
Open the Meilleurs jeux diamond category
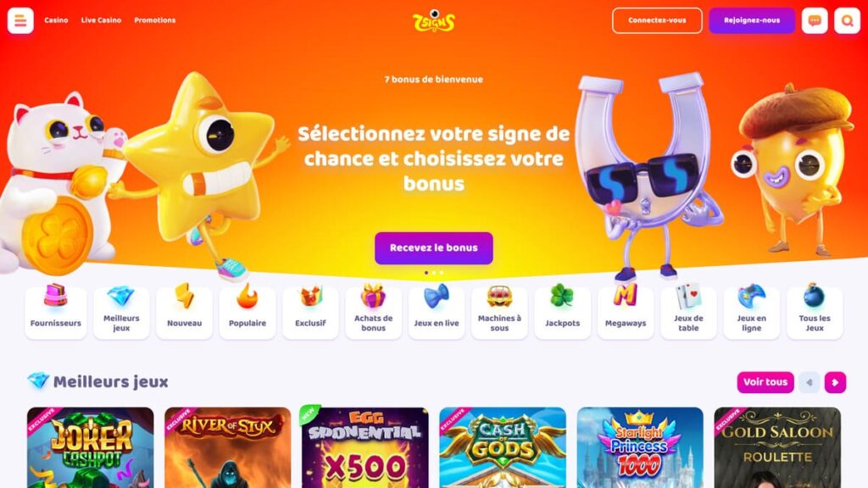point(121,312)
